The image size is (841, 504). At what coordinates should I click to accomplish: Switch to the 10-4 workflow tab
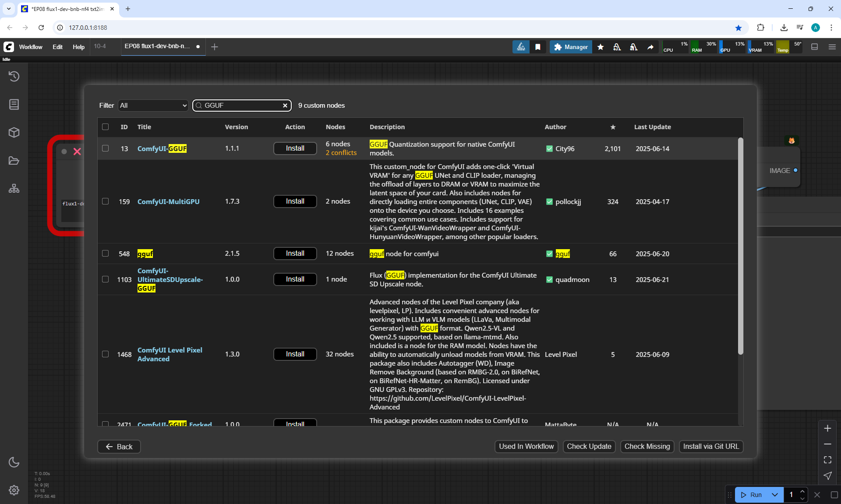coord(100,46)
